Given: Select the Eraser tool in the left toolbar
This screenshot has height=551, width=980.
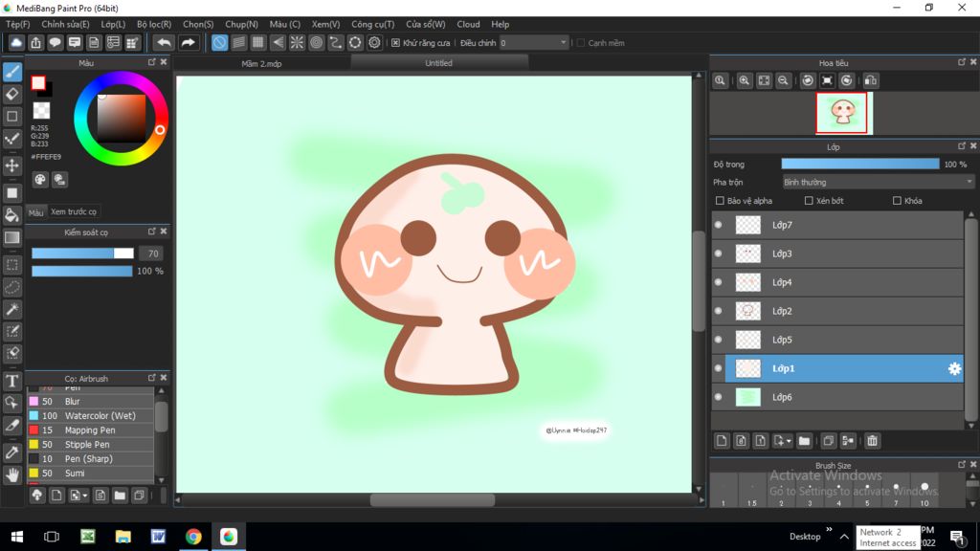Looking at the screenshot, I should pyautogui.click(x=12, y=94).
